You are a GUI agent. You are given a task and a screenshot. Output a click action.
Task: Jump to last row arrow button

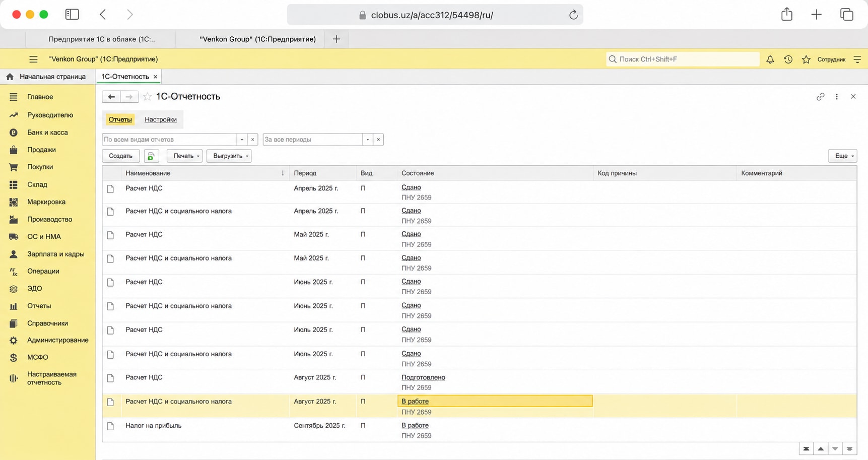(x=849, y=449)
